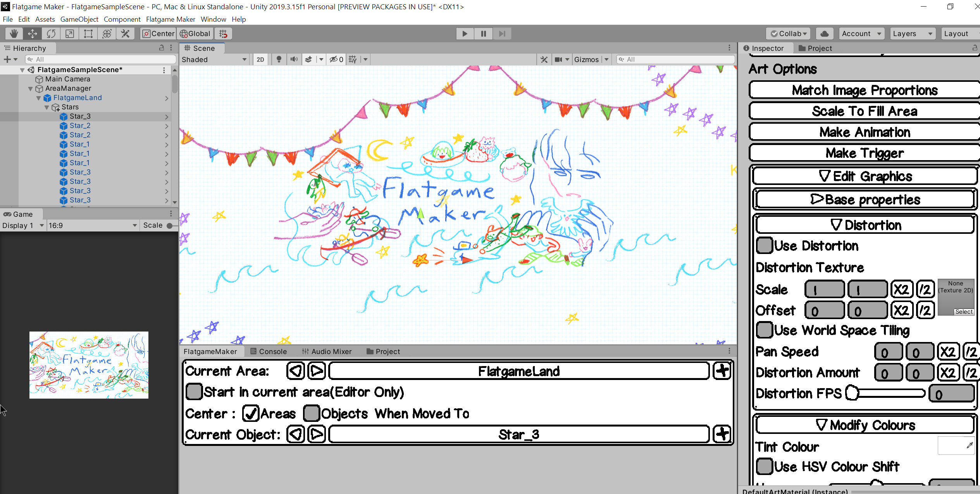This screenshot has height=494, width=980.
Task: Select the Rotate tool
Action: click(51, 34)
